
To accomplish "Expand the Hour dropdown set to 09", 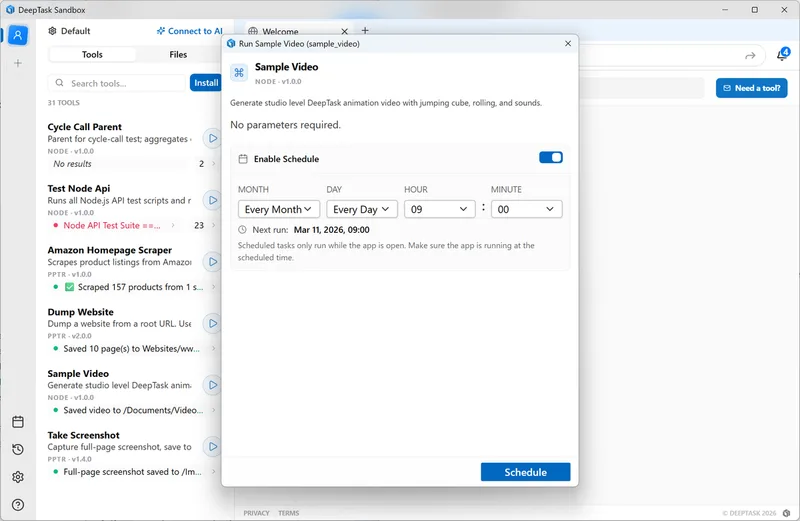I will pos(439,209).
